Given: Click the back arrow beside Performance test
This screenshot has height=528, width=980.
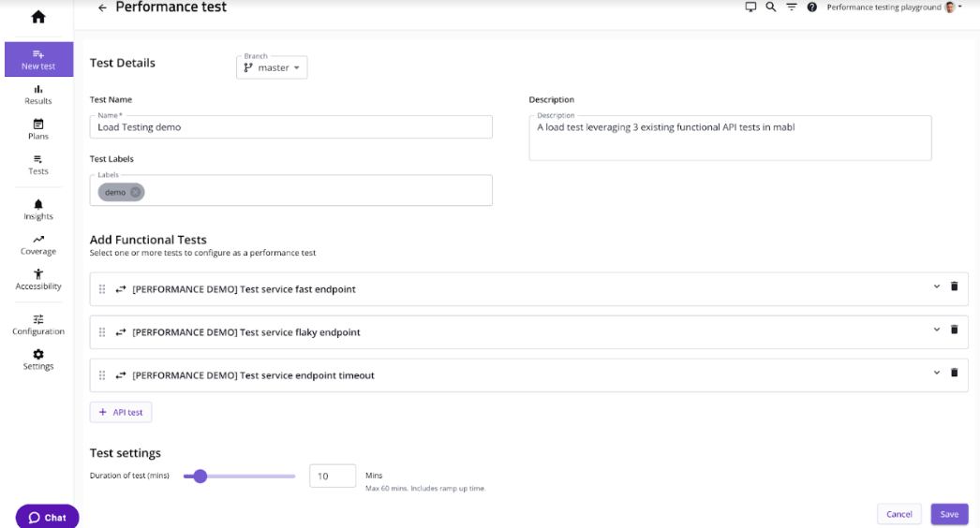Looking at the screenshot, I should pyautogui.click(x=102, y=8).
